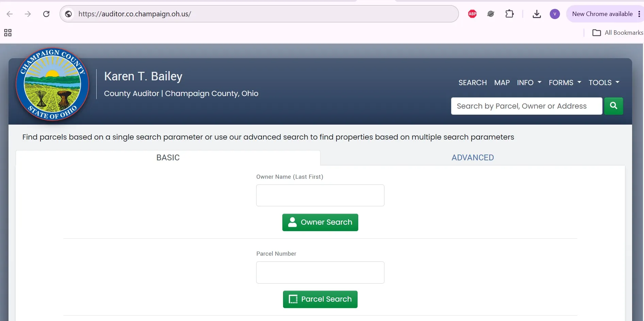Open the apps grid shortcut
Screen dimensions: 644x321
(8, 33)
